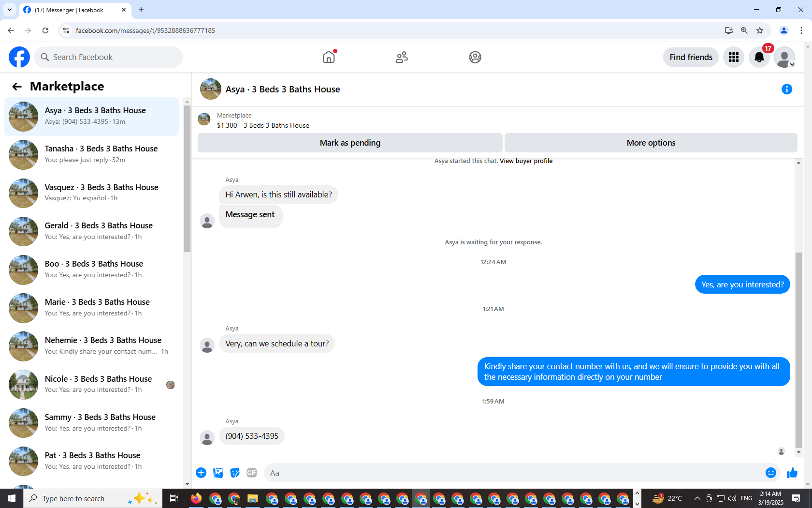Screen dimensions: 812x508
Task: Open Task View on the taskbar
Action: (174, 498)
